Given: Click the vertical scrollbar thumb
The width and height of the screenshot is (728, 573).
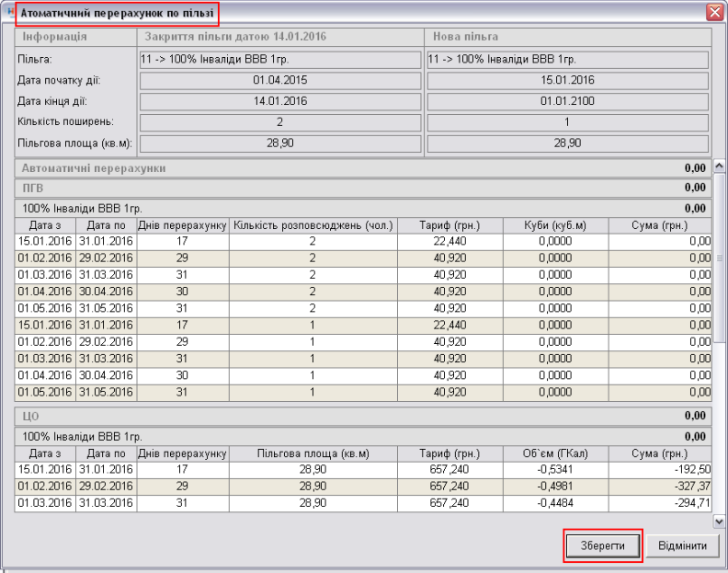Looking at the screenshot, I should tap(719, 258).
